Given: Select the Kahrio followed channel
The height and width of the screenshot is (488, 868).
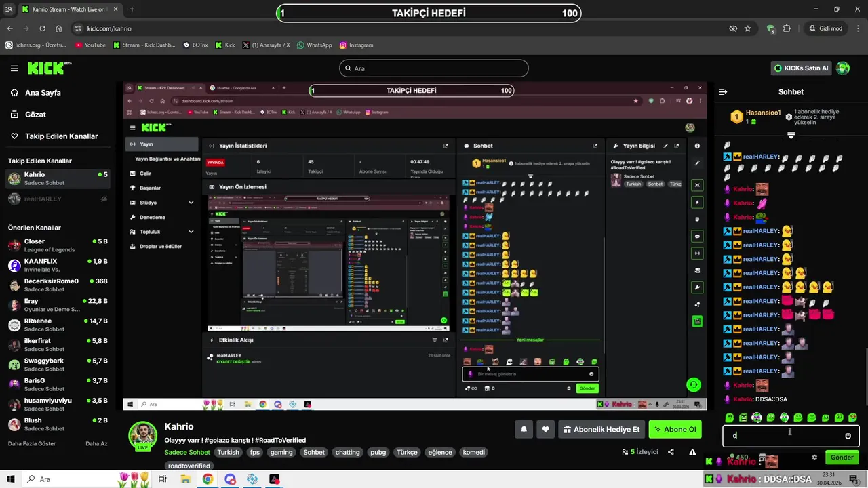Looking at the screenshot, I should click(x=57, y=179).
